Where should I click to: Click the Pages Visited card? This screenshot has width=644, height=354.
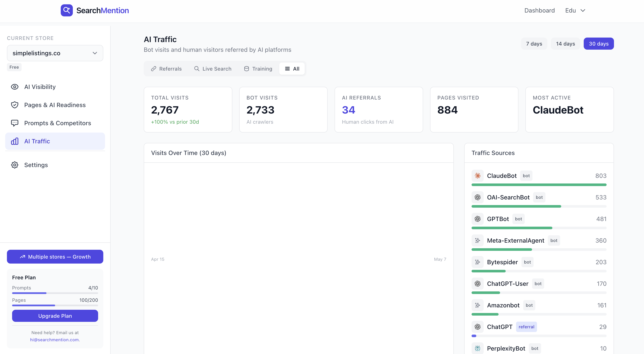pos(474,110)
